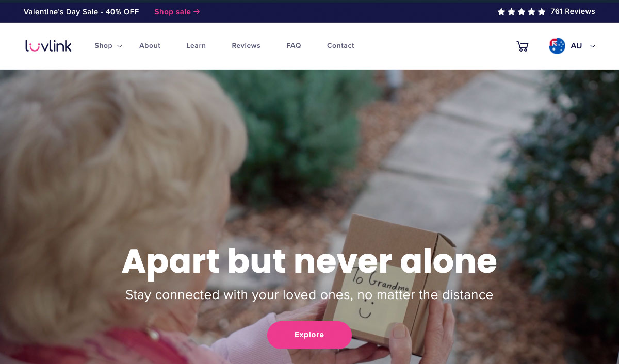Open the shopping cart icon
Image resolution: width=619 pixels, height=364 pixels.
coord(523,46)
